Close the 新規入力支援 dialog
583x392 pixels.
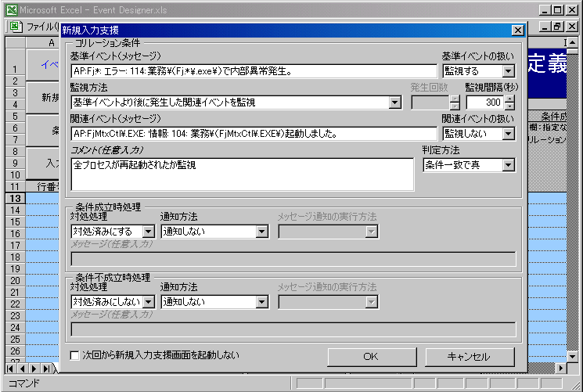517,31
